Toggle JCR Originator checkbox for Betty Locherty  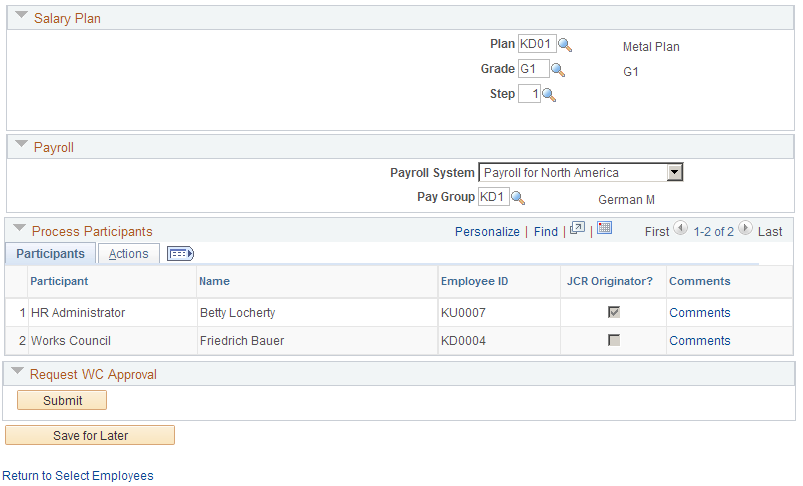click(x=614, y=312)
